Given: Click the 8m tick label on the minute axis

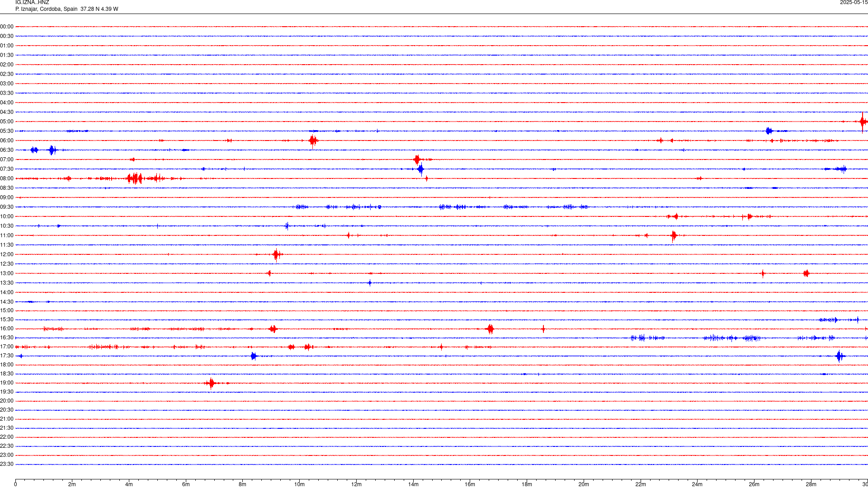Looking at the screenshot, I should (243, 484).
